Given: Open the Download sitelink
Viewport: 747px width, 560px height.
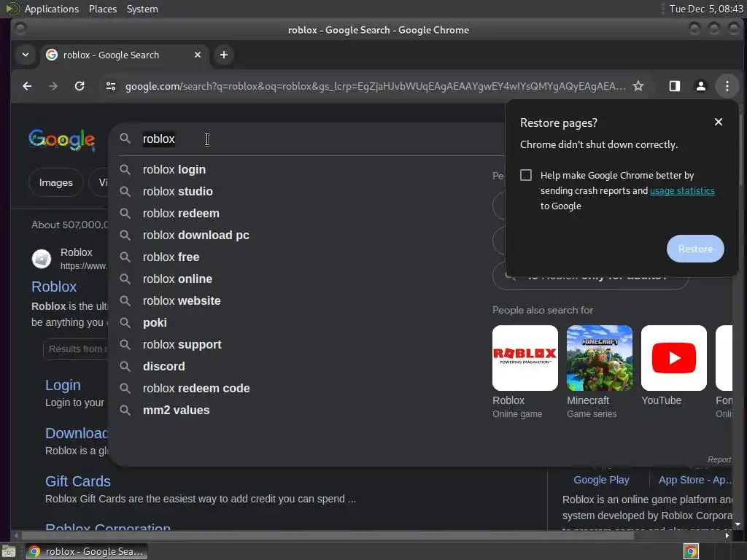Looking at the screenshot, I should pos(77,433).
